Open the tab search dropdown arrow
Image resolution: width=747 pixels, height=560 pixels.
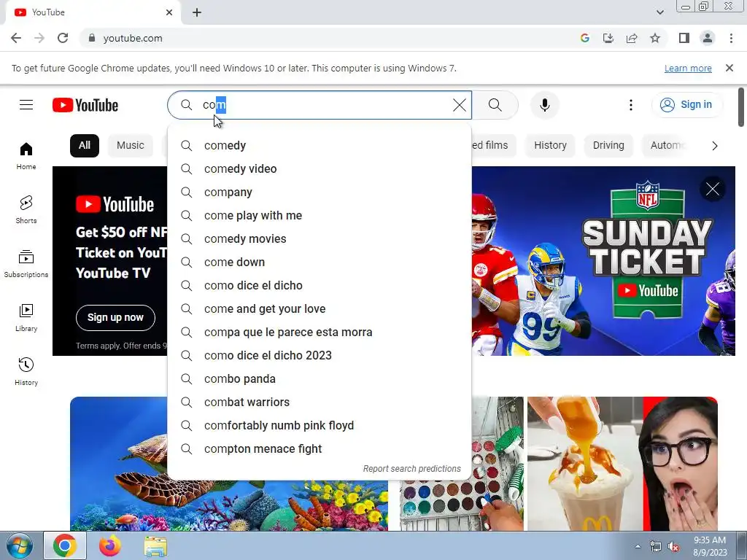coord(659,12)
